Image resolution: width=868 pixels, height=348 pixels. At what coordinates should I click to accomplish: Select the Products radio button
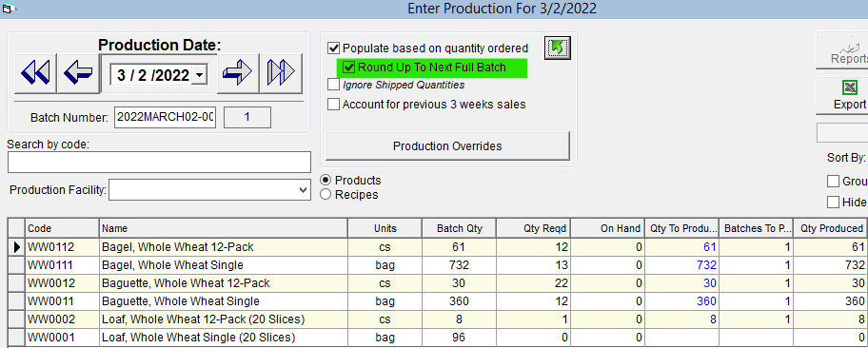(326, 181)
